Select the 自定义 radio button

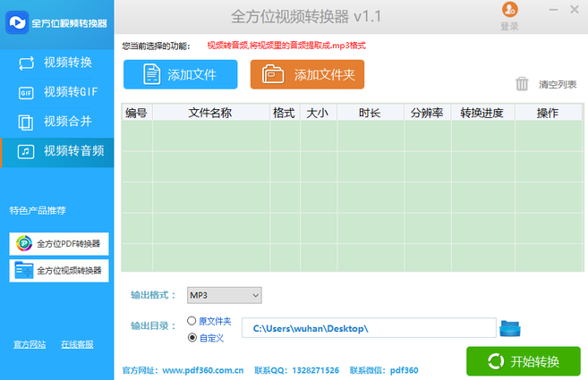tap(192, 338)
